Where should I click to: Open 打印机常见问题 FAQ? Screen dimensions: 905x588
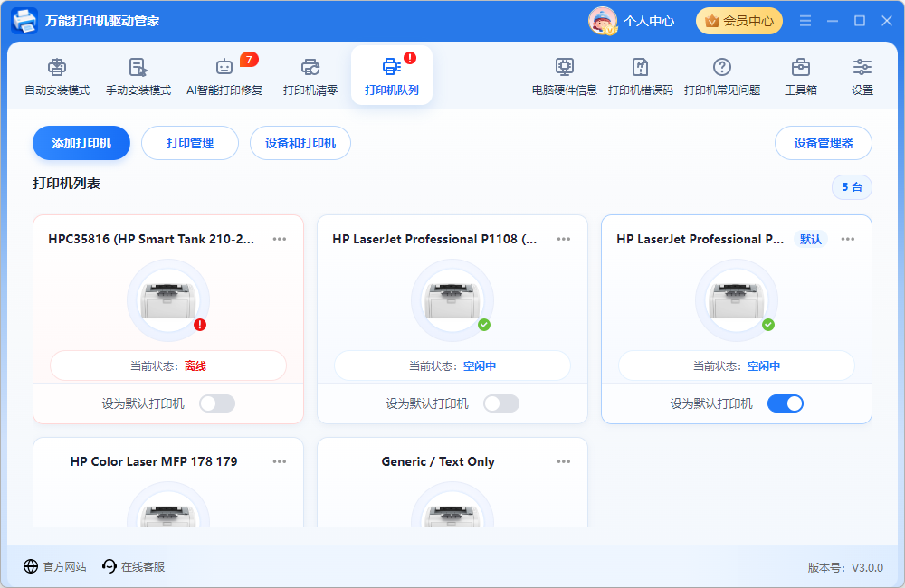click(722, 77)
